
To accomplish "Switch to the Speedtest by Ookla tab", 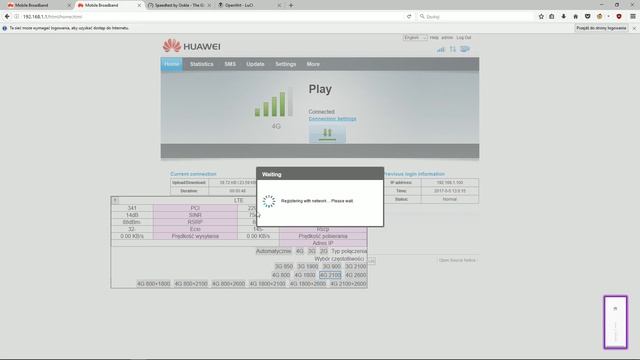I will [179, 5].
